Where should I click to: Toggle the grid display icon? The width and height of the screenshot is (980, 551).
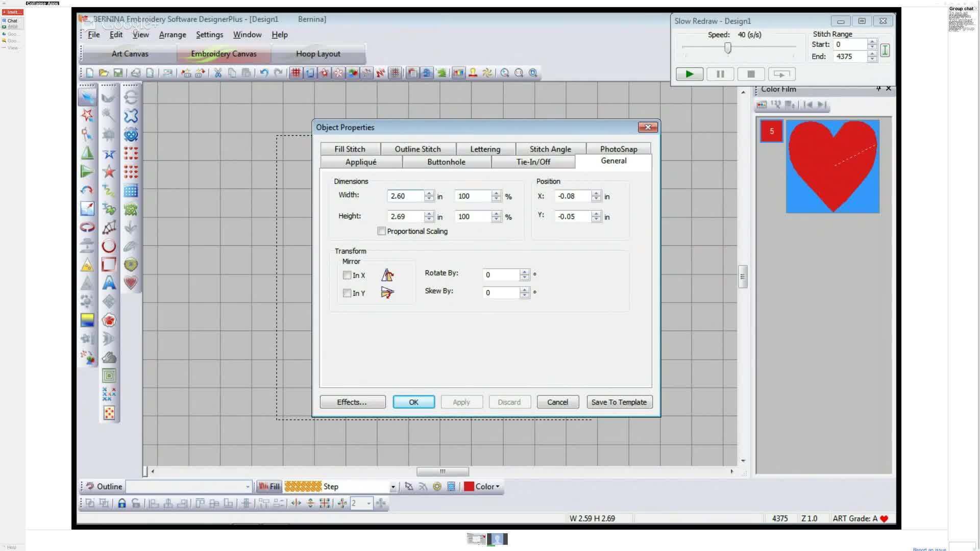(295, 73)
